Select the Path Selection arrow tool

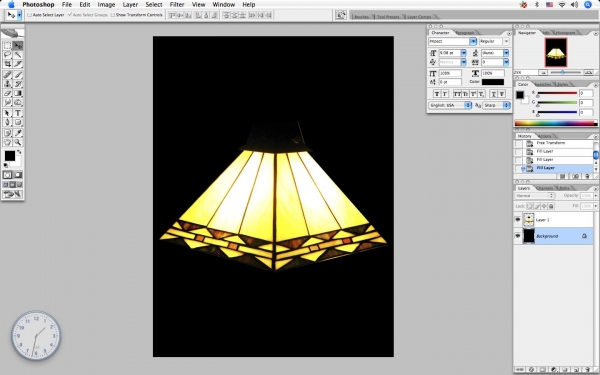(x=7, y=113)
